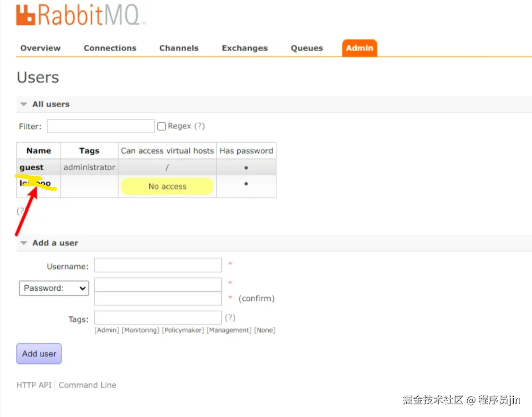The width and height of the screenshot is (532, 417).
Task: Click the Tags input field
Action: 158,318
